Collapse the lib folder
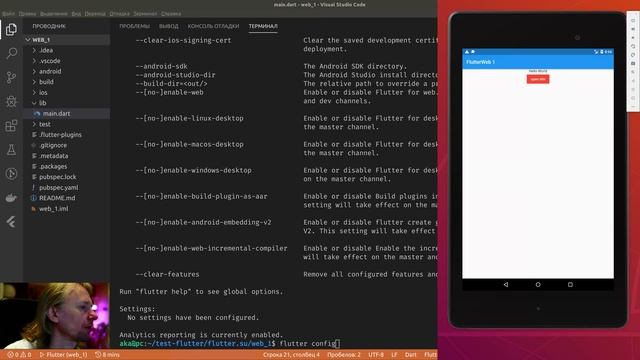Image resolution: width=640 pixels, height=360 pixels. (x=67, y=103)
